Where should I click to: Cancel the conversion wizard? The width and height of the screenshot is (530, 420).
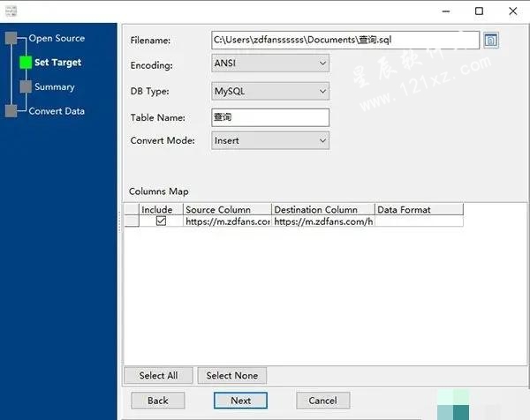pos(322,401)
